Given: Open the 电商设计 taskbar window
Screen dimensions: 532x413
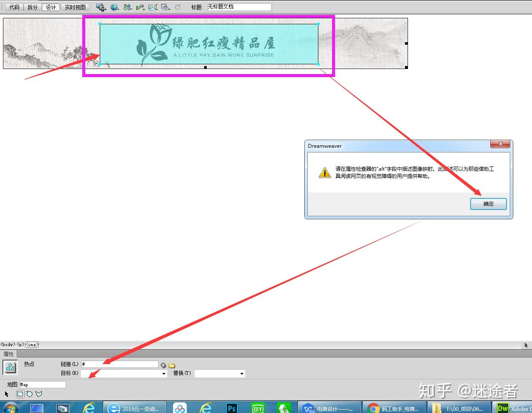Looking at the screenshot, I should click(x=329, y=408).
